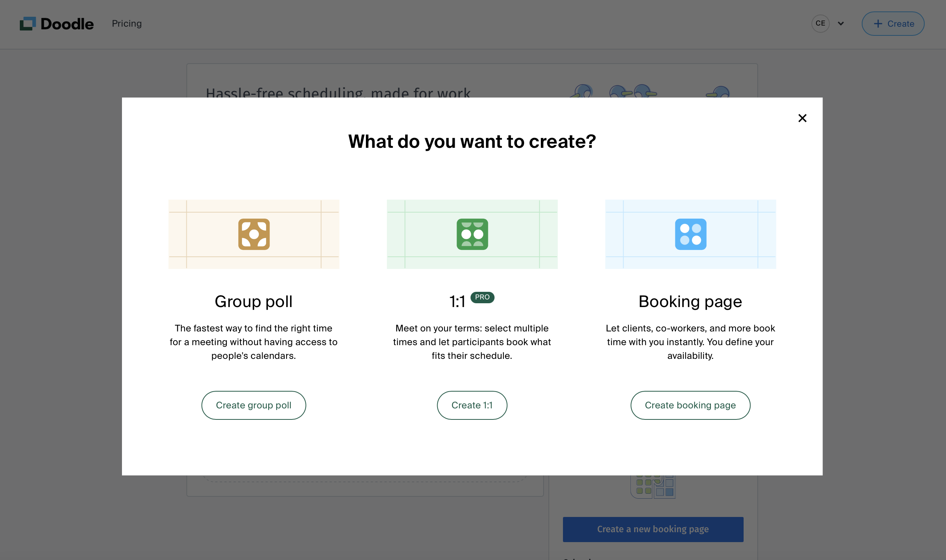Click the blue Booking page icon

click(x=691, y=234)
